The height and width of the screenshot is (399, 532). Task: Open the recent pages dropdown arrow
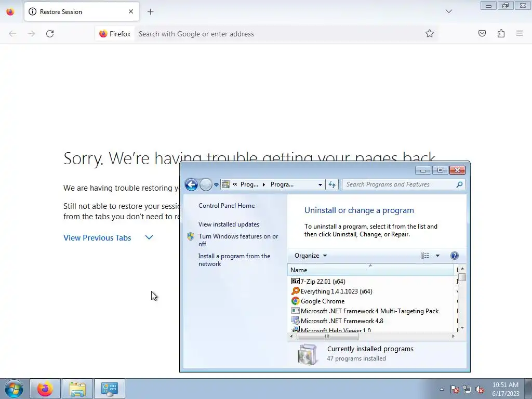click(216, 185)
